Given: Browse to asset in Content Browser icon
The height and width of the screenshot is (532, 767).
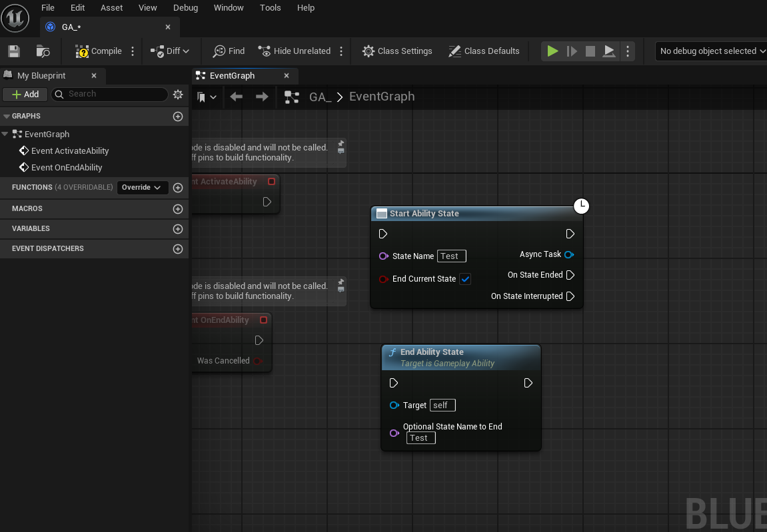Looking at the screenshot, I should point(43,51).
